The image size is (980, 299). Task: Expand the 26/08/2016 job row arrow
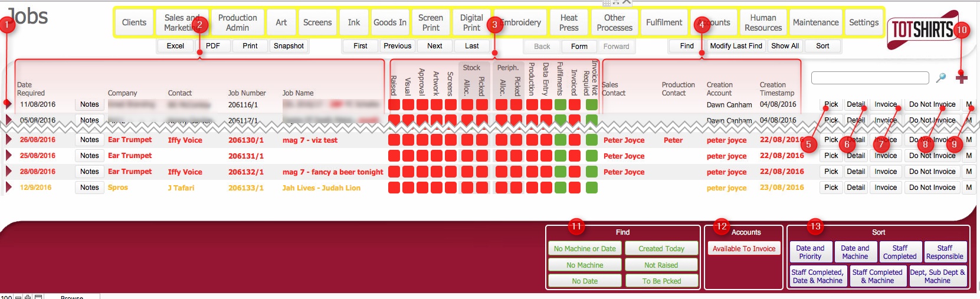[9, 140]
